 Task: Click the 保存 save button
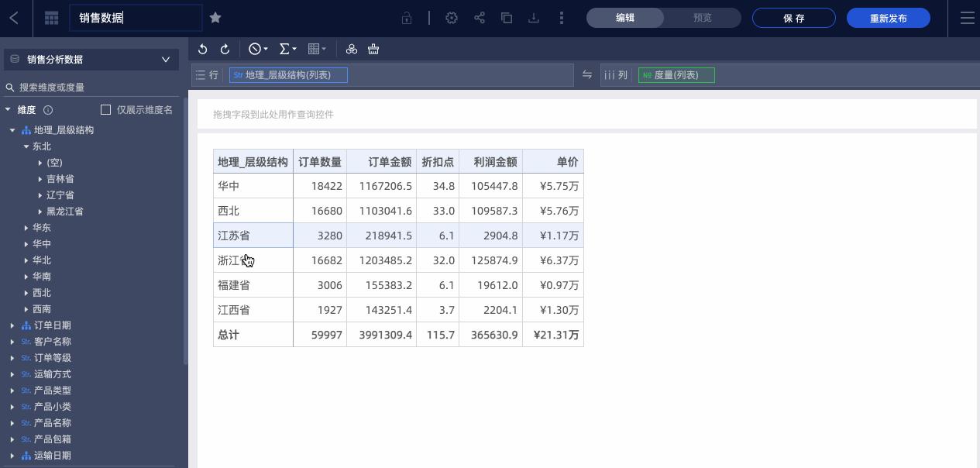point(793,17)
